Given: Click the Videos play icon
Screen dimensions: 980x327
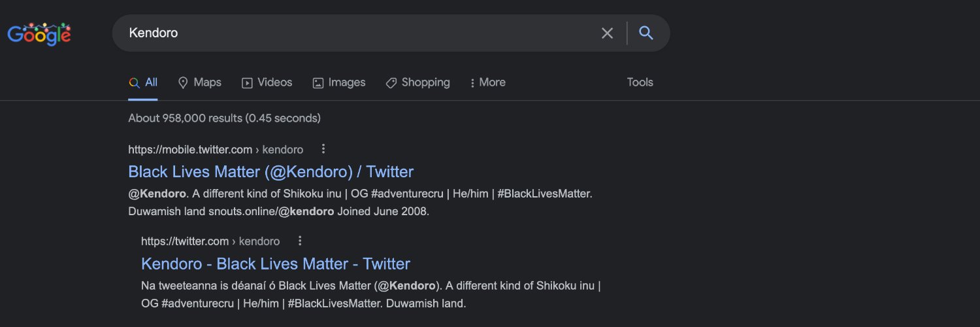Looking at the screenshot, I should pyautogui.click(x=247, y=83).
